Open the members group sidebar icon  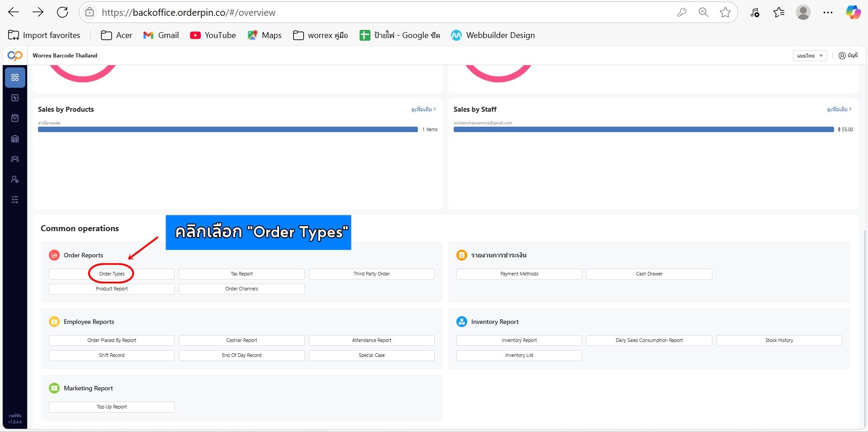click(15, 159)
